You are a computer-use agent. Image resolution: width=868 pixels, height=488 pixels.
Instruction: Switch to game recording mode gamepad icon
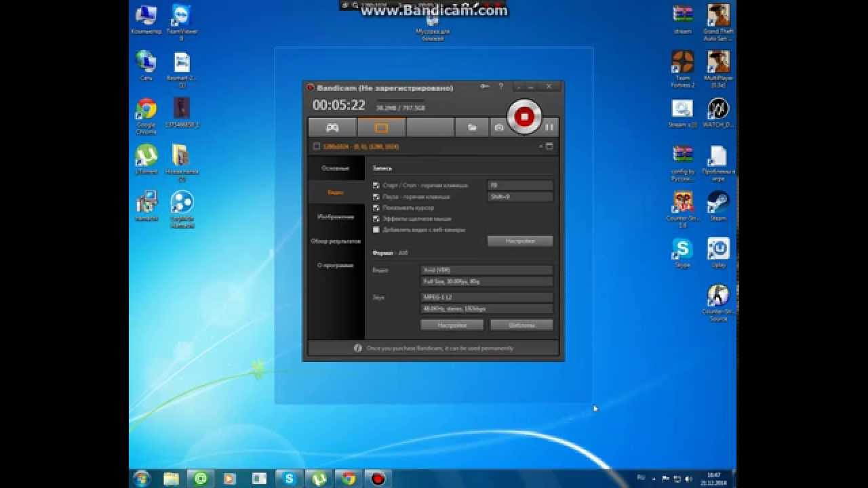332,127
